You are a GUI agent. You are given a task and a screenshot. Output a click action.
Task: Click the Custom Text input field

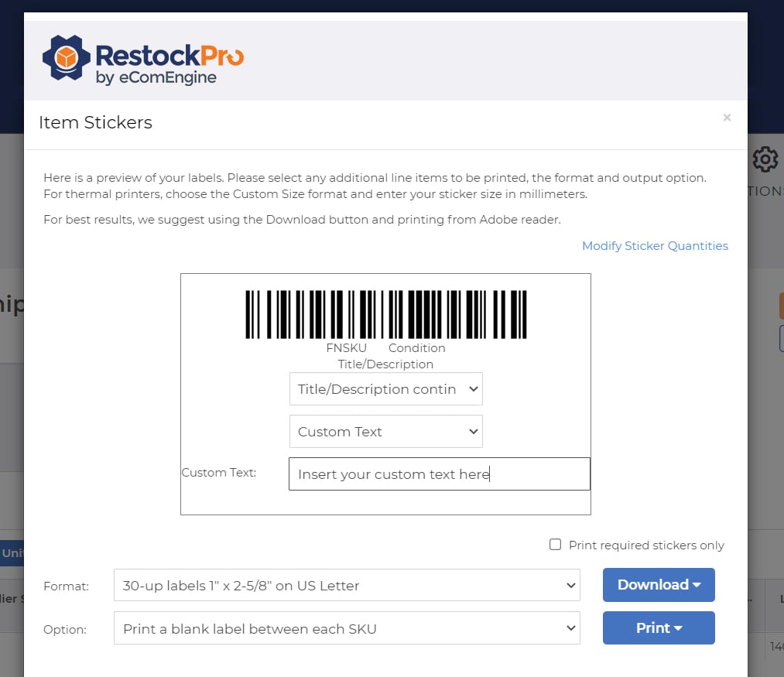pos(439,474)
